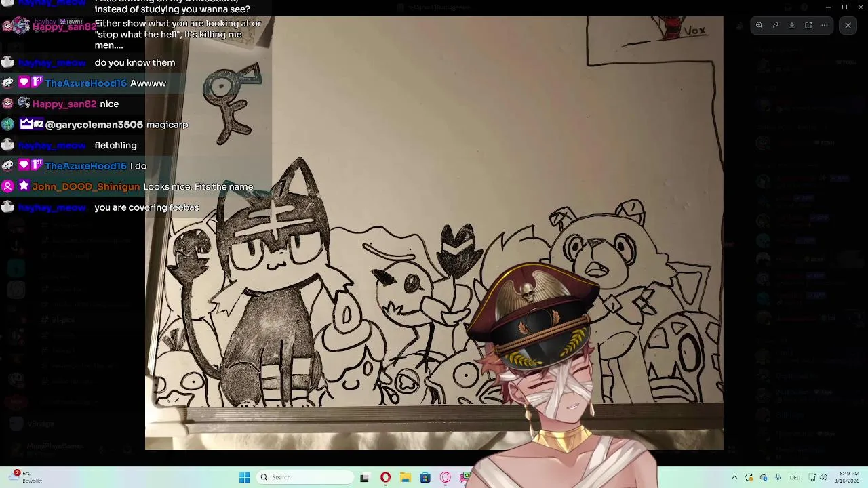Download the image with the download icon

point(792,26)
